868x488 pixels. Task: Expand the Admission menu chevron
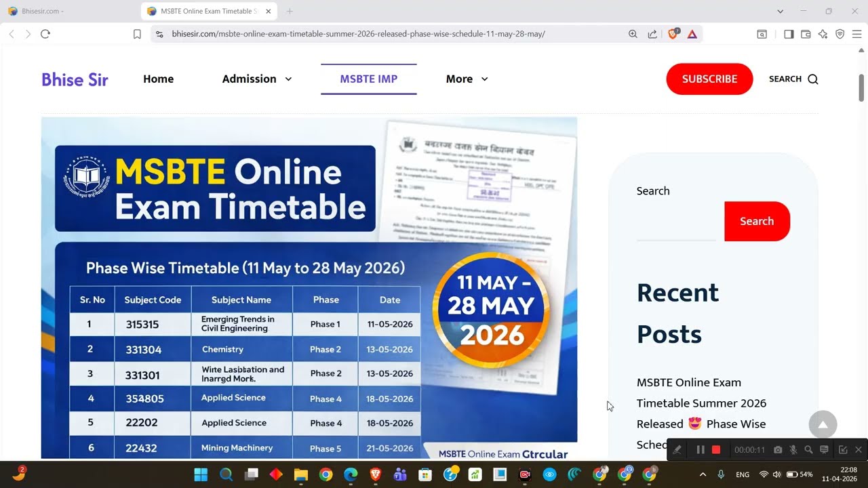(x=288, y=79)
